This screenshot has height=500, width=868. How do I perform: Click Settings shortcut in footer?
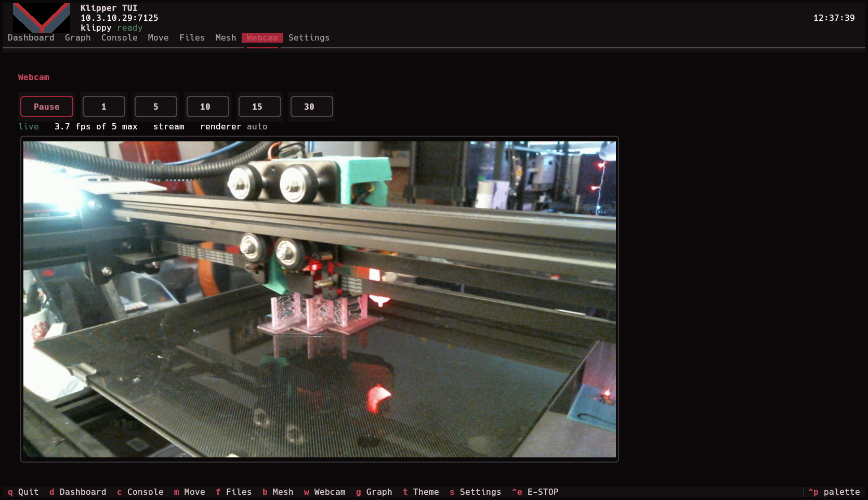475,492
